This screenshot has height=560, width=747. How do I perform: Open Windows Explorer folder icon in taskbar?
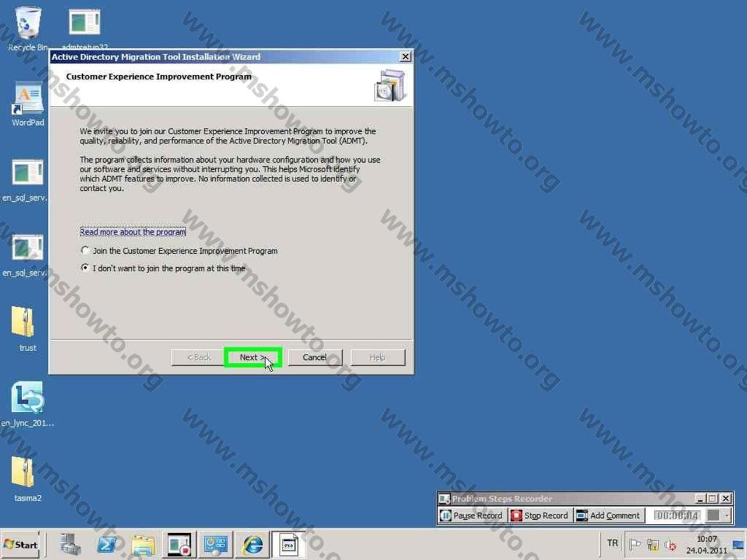(143, 545)
